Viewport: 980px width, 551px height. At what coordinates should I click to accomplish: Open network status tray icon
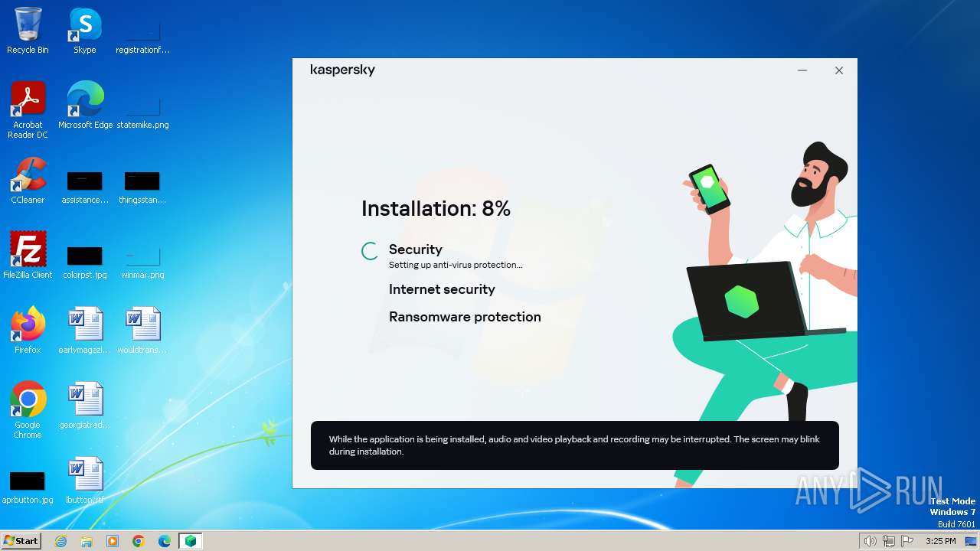click(x=889, y=541)
